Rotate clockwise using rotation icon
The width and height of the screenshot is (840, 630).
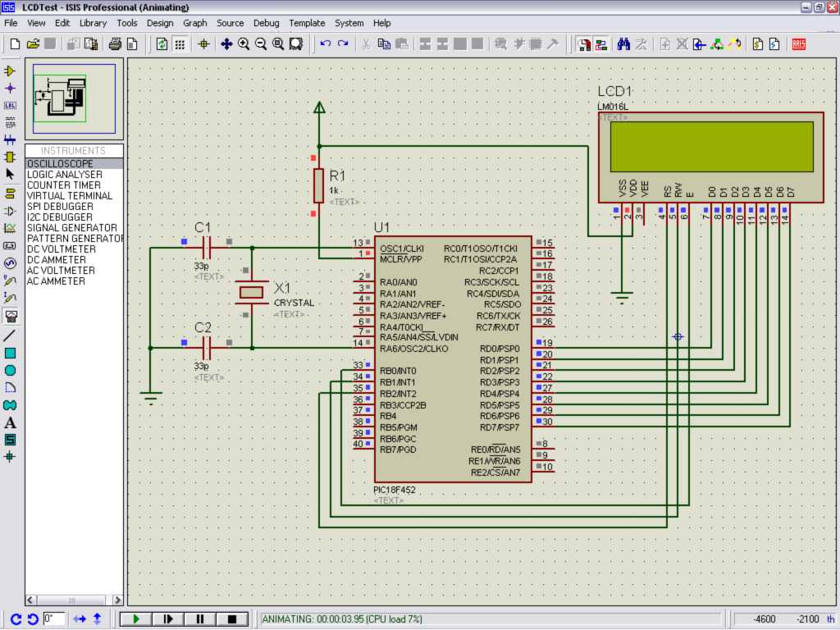coord(16,619)
